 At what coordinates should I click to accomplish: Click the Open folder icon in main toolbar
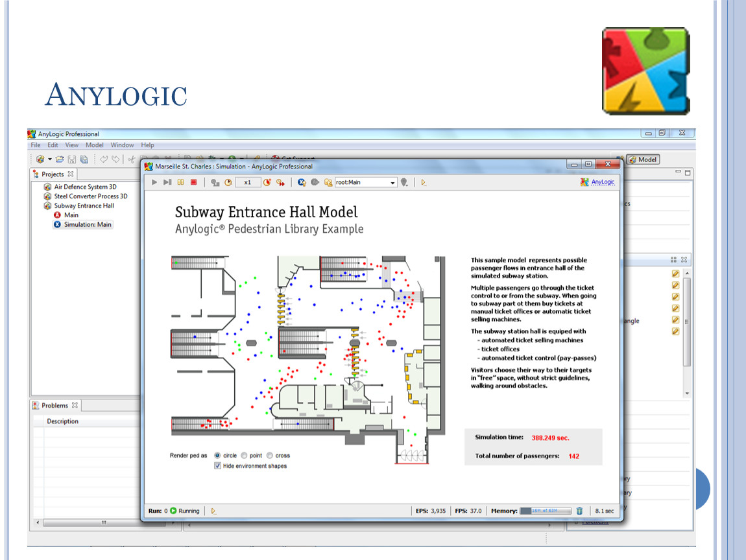(60, 159)
